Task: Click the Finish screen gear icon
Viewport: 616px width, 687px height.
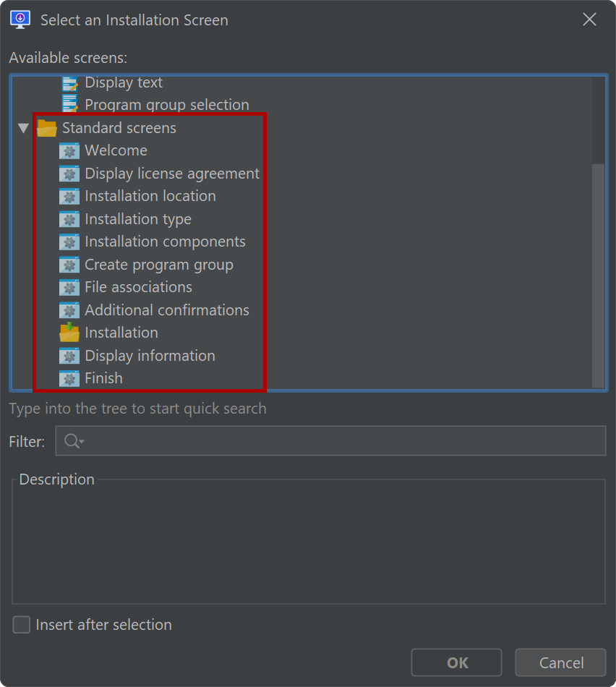Action: (69, 378)
